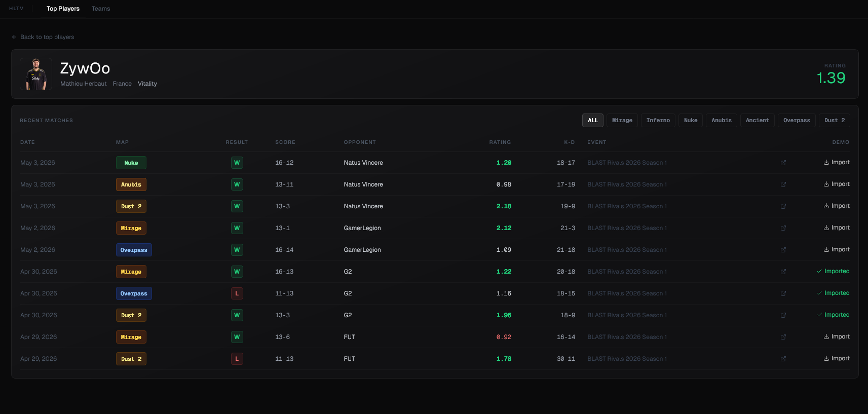This screenshot has width=868, height=414.
Task: Click the Mathieu Herbaut real name text
Action: [84, 84]
